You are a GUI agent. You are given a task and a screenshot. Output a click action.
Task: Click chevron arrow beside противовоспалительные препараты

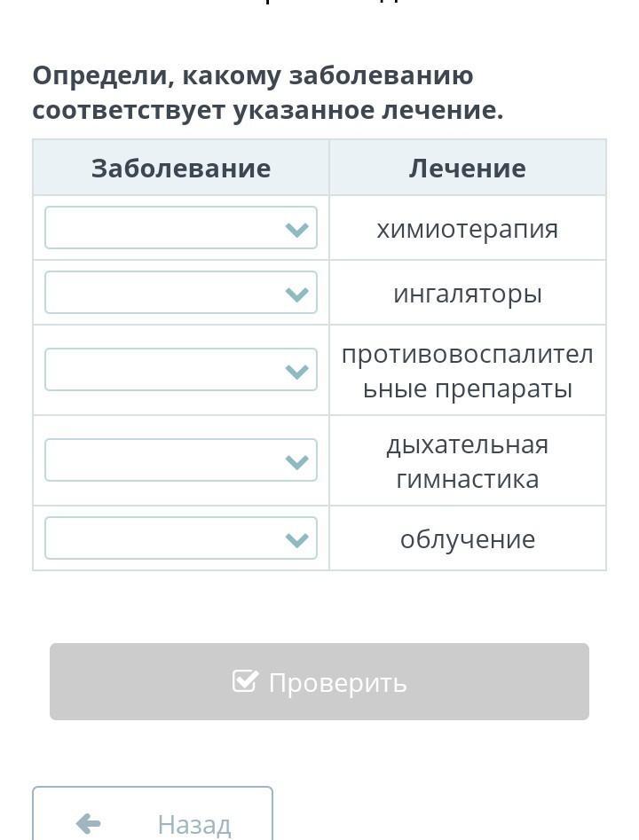coord(296,371)
